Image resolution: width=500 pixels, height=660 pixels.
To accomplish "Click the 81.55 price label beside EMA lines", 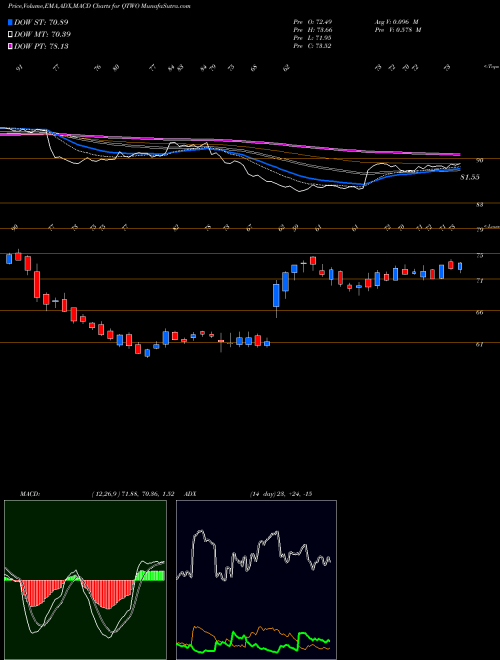I will [x=470, y=177].
